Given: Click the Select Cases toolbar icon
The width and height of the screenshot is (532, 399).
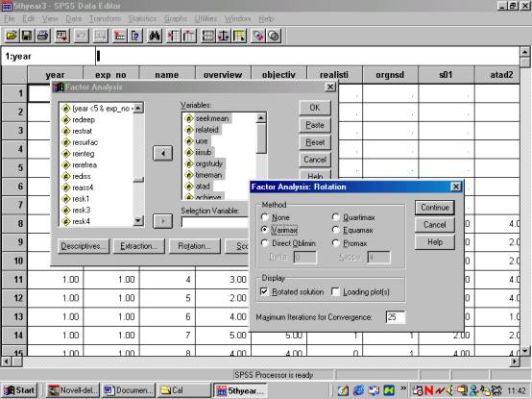Looking at the screenshot, I should pos(239,36).
